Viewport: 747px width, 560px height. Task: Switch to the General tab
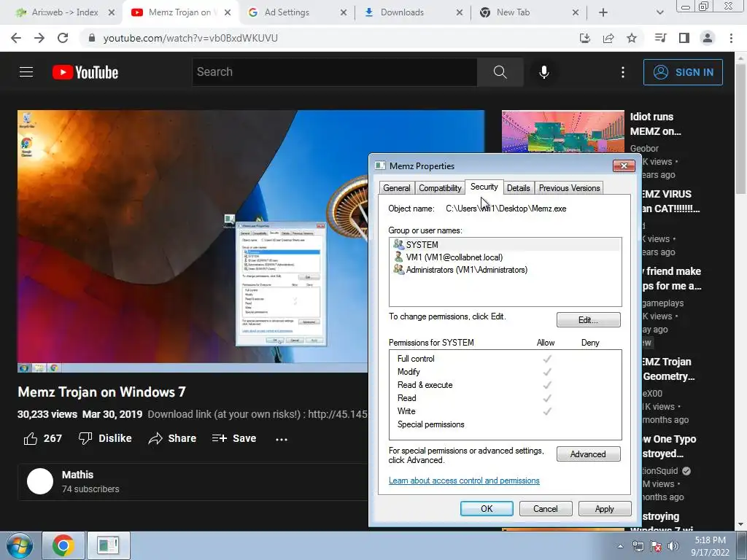click(396, 188)
